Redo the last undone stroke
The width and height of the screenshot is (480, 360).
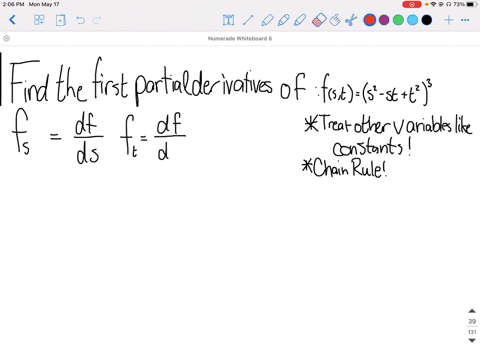(96, 20)
